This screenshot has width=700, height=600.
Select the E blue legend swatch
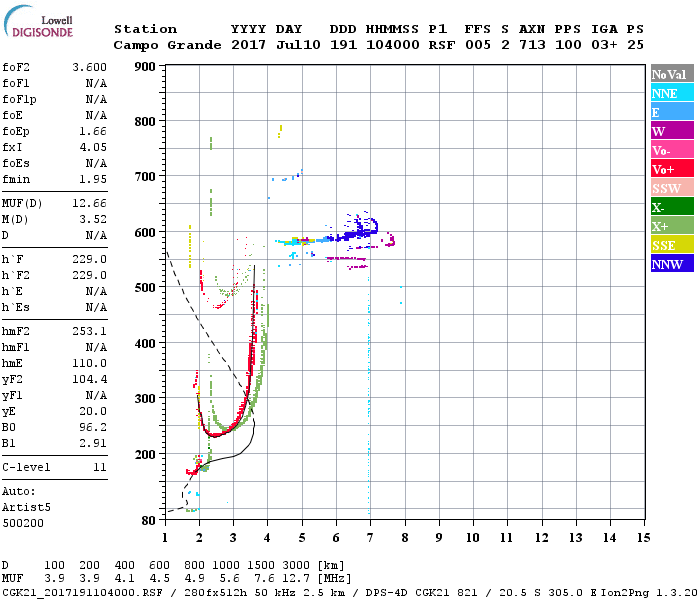[x=672, y=112]
